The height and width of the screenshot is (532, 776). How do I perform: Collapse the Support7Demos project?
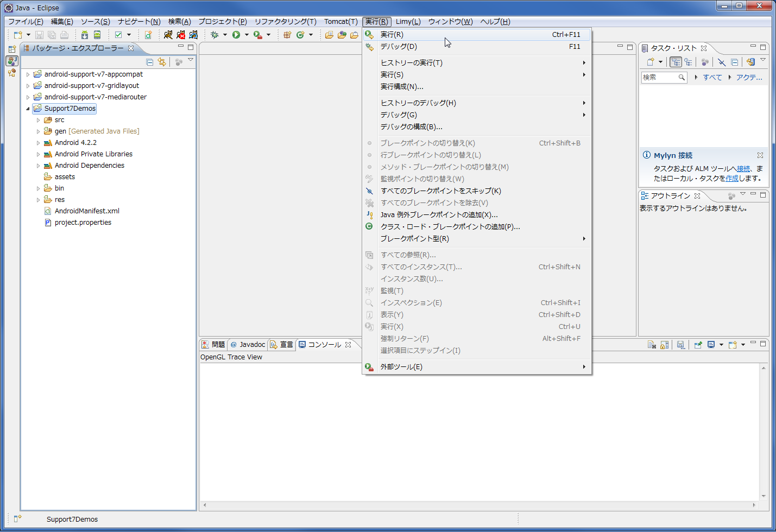point(28,109)
